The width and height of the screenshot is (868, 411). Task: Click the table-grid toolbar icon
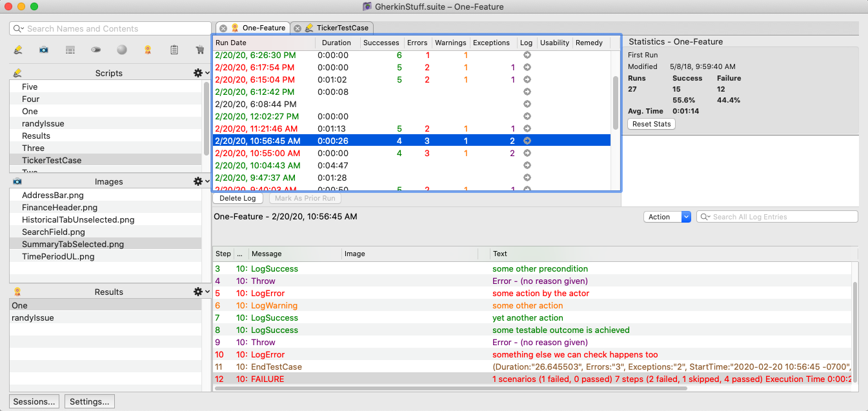point(70,50)
